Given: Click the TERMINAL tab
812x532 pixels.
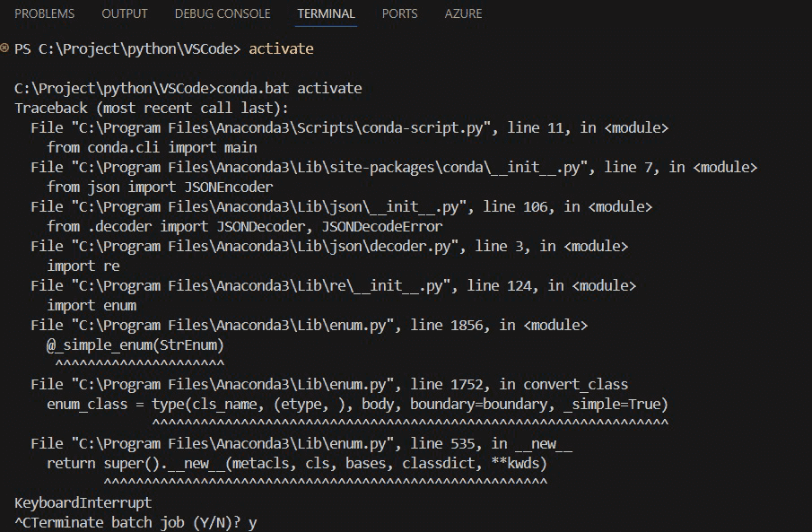Looking at the screenshot, I should click(326, 13).
